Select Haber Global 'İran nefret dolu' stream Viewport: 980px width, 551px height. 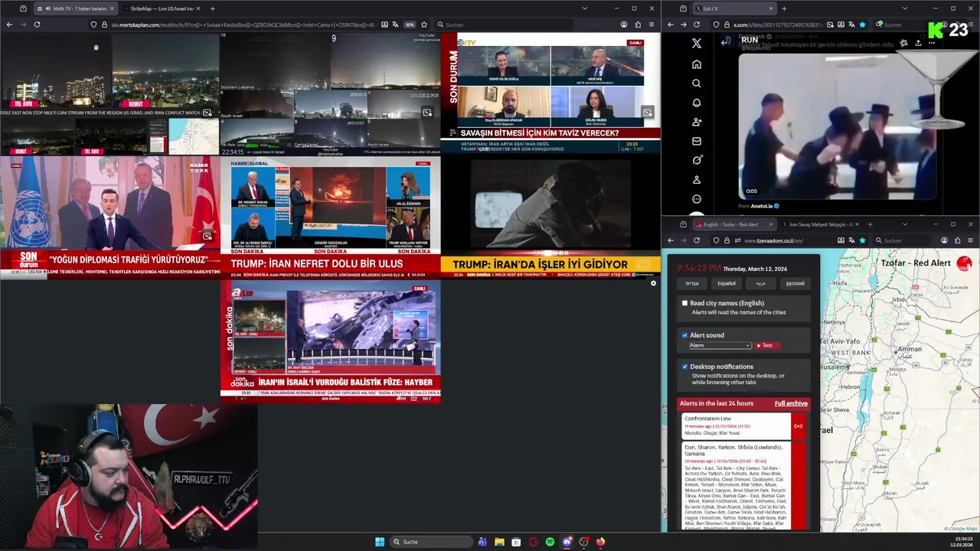(x=330, y=217)
